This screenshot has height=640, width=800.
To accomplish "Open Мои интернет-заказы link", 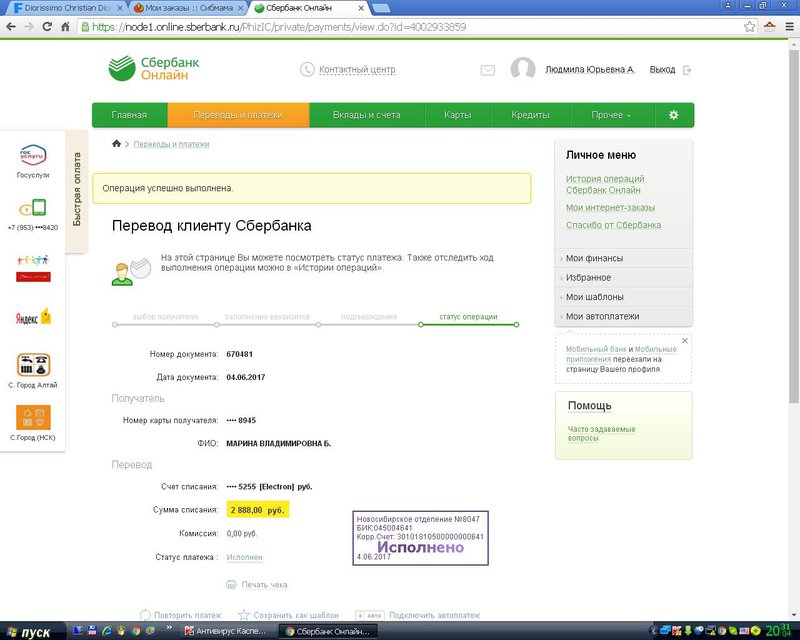I will 610,208.
